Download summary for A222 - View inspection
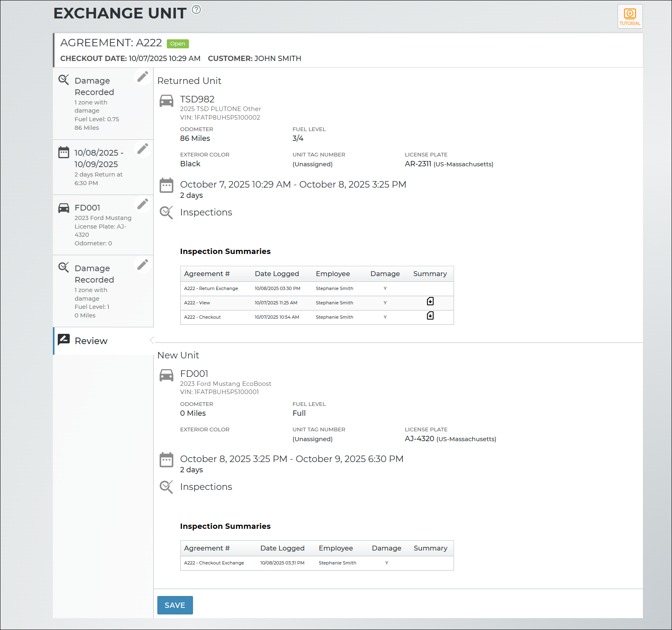The height and width of the screenshot is (630, 672). (x=430, y=301)
